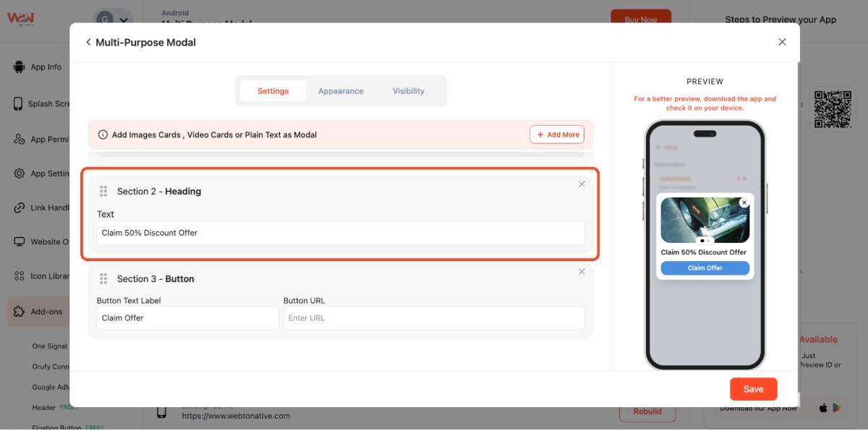The height and width of the screenshot is (431, 868).
Task: Focus the Button Text Label field
Action: [x=187, y=318]
